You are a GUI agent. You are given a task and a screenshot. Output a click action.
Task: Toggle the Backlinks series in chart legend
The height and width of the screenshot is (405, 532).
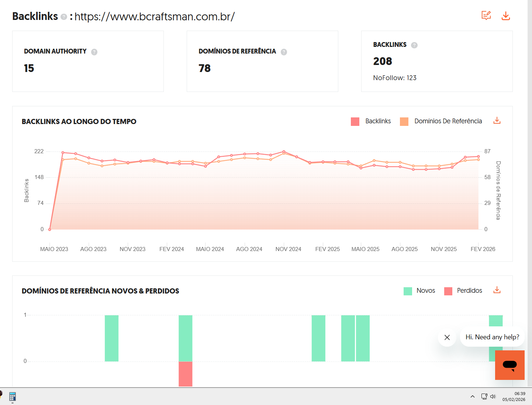[371, 121]
